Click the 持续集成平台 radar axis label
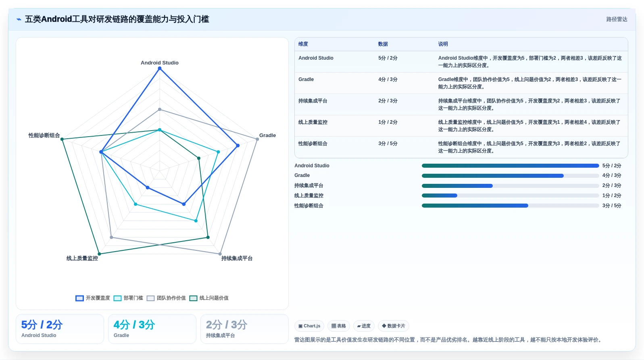This screenshot has height=360, width=644. 237,258
